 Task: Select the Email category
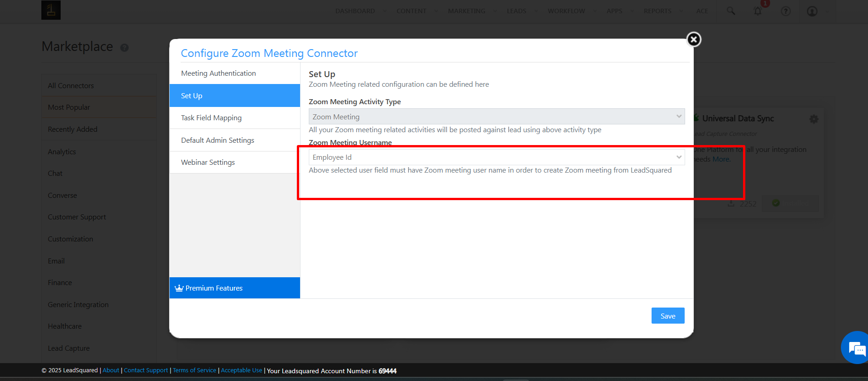click(x=99, y=261)
